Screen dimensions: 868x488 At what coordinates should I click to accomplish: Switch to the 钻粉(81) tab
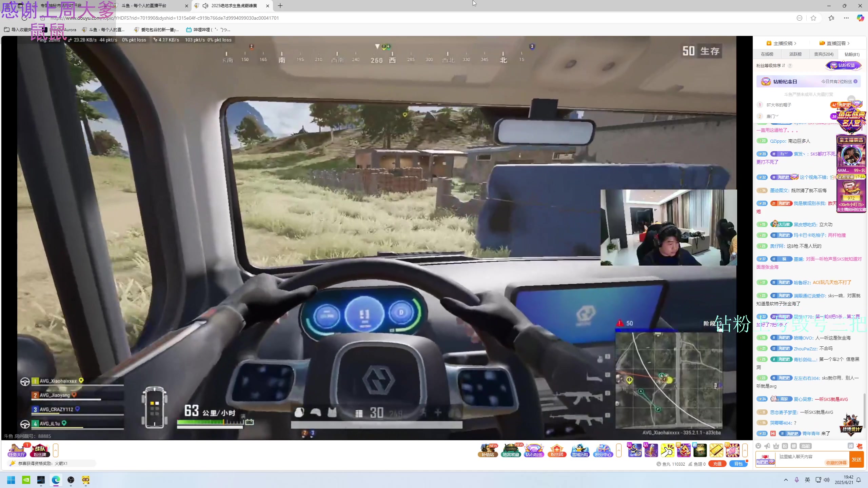click(852, 54)
